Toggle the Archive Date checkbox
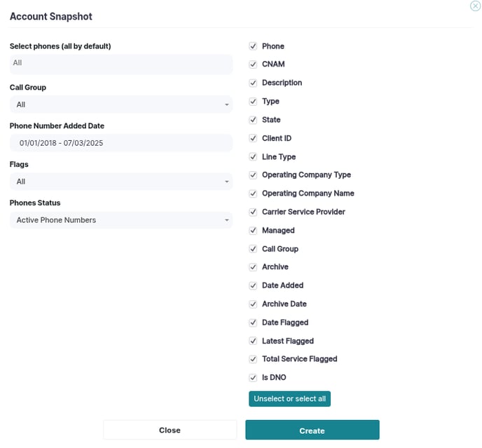The height and width of the screenshot is (448, 482). (253, 304)
